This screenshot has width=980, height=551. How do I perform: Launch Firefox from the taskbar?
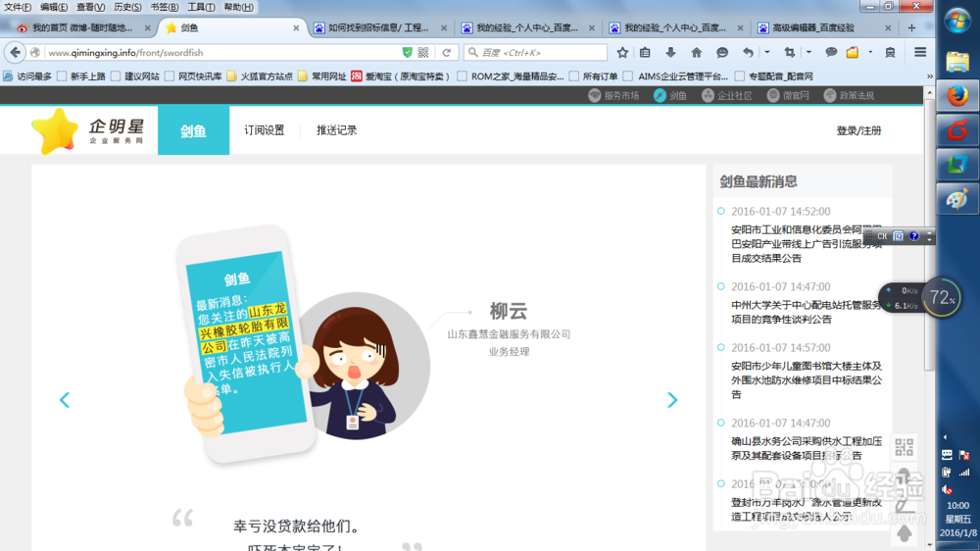956,96
